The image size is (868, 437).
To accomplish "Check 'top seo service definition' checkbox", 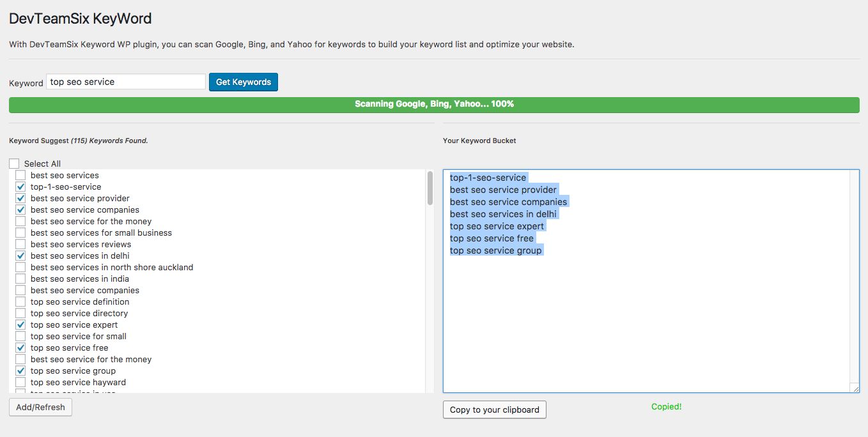I will [20, 302].
